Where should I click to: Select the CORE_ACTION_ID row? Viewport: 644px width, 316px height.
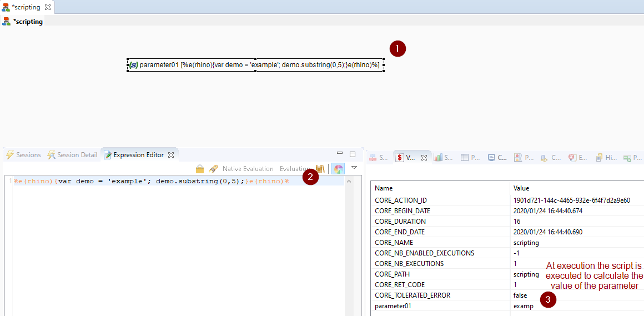pos(507,200)
